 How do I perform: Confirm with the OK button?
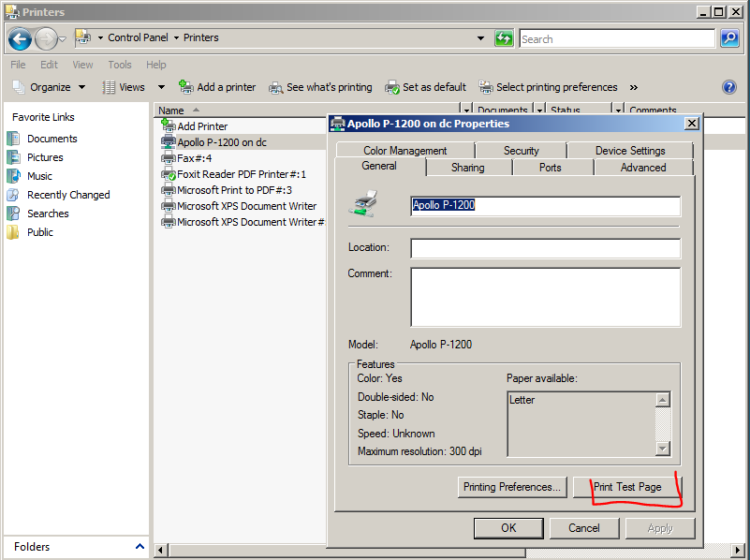tap(508, 528)
